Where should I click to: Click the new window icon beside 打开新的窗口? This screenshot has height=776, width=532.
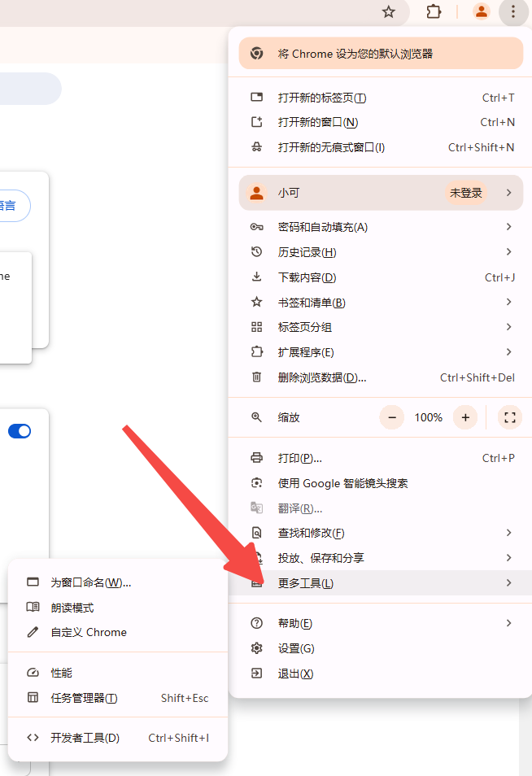pyautogui.click(x=256, y=122)
